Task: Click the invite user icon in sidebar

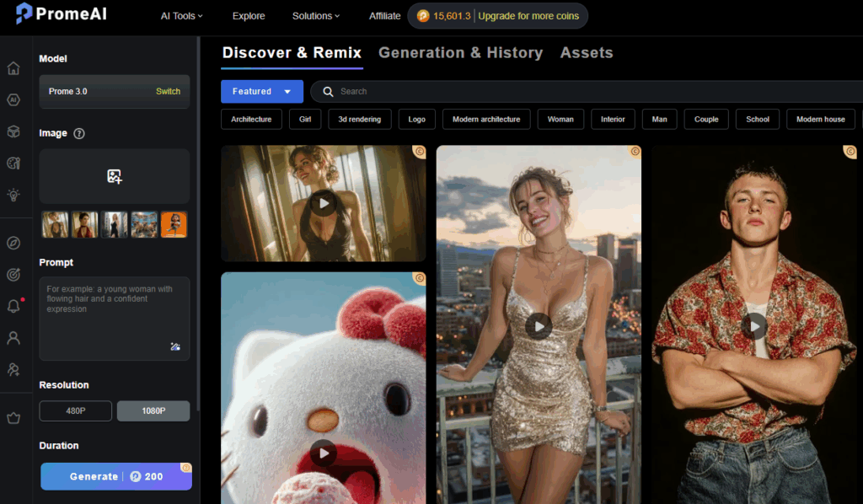Action: point(13,369)
